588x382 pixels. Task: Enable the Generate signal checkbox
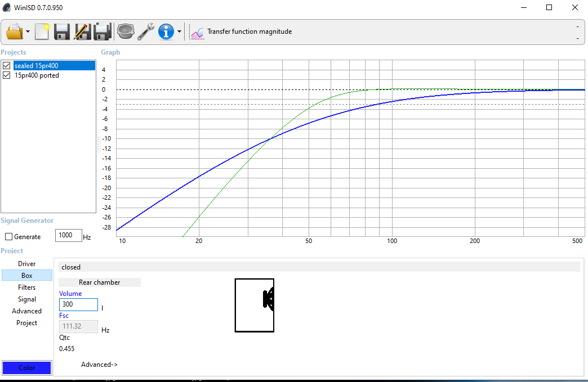tap(8, 237)
